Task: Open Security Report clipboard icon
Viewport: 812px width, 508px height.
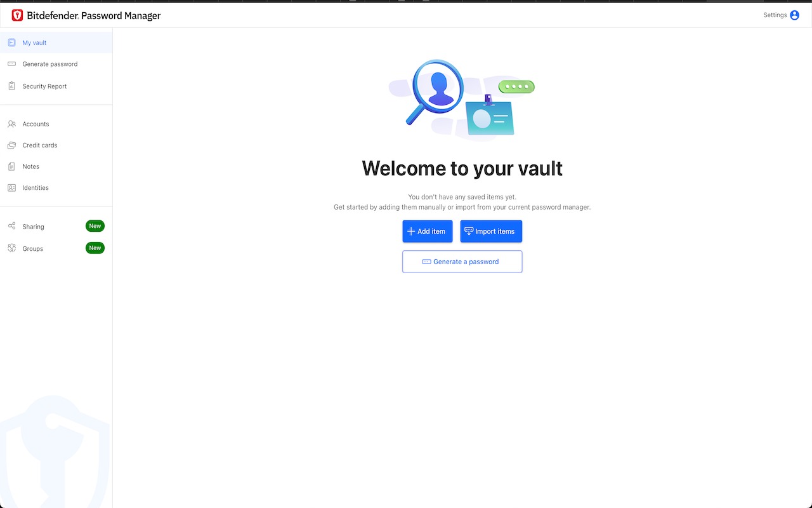Action: (x=11, y=86)
